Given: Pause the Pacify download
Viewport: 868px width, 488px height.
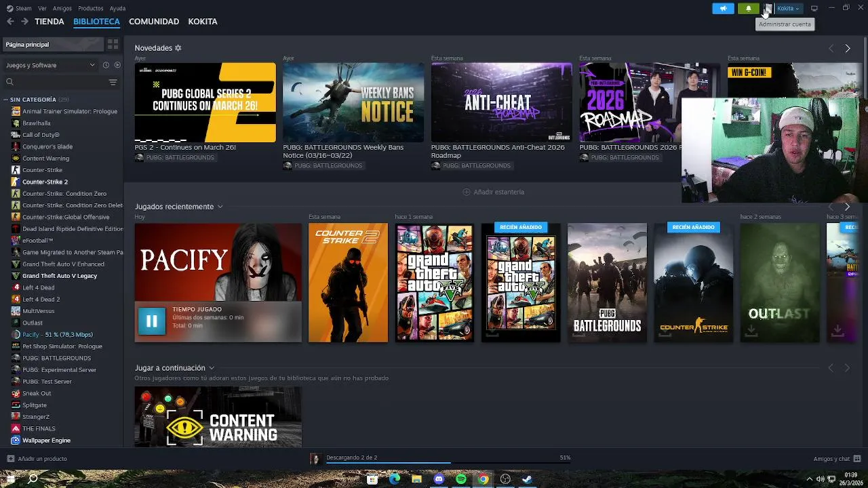Looking at the screenshot, I should coord(151,321).
